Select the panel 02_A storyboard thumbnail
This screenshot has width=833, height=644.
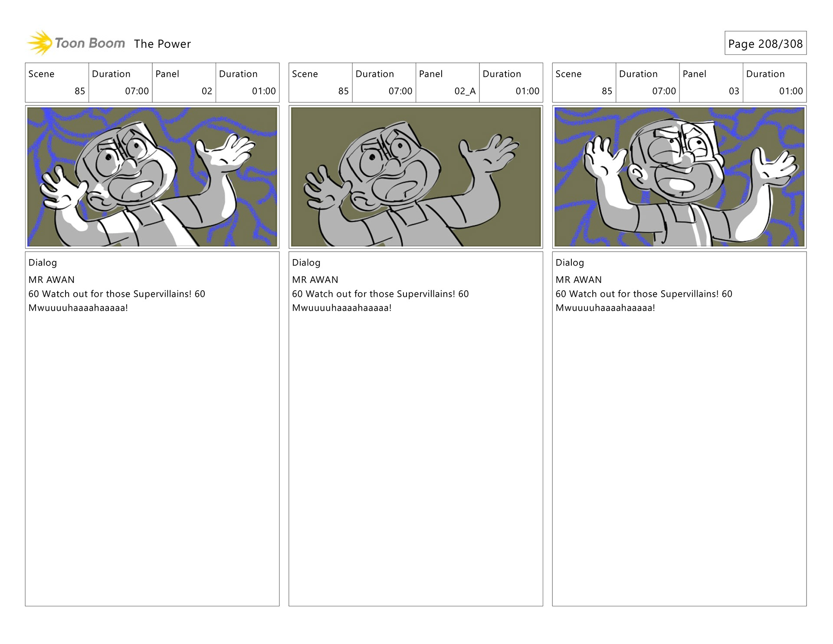pos(416,177)
